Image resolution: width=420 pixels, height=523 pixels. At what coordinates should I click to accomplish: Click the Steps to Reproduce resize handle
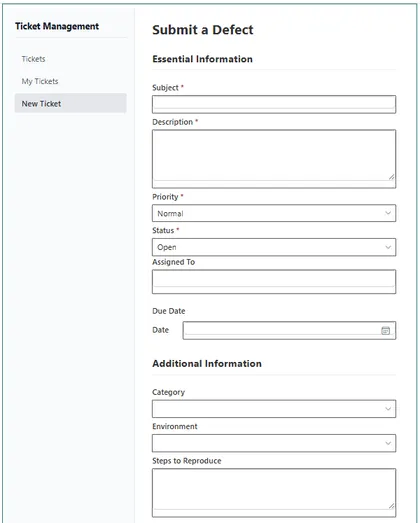point(391,506)
